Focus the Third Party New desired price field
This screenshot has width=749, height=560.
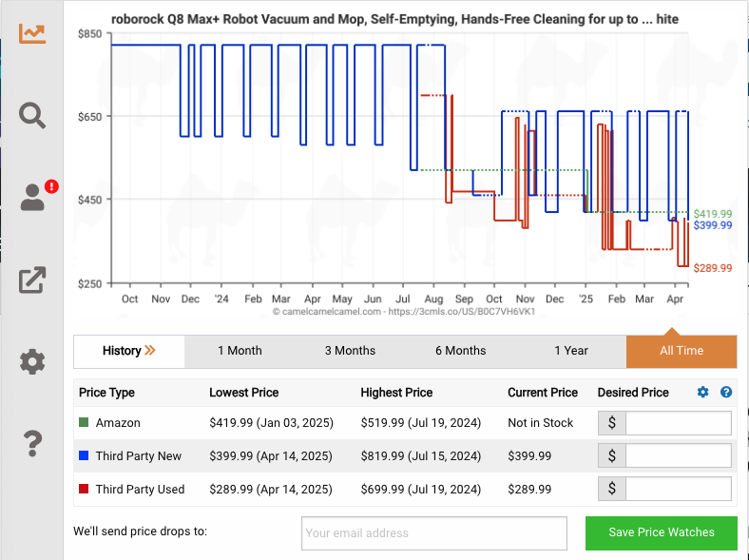pyautogui.click(x=678, y=456)
